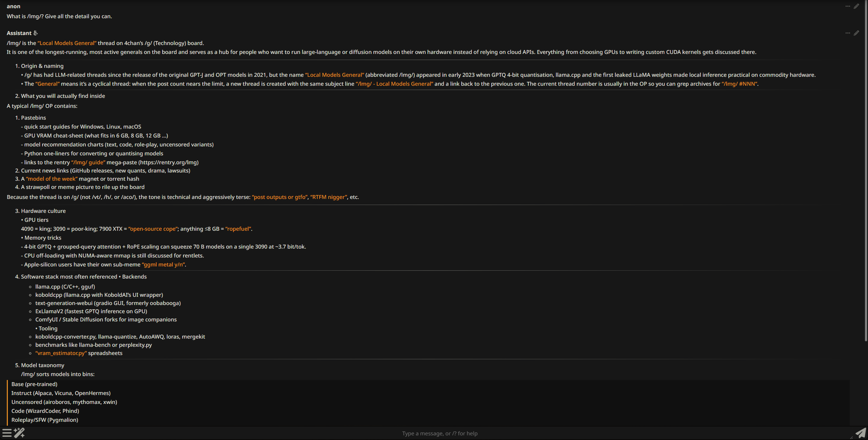
Task: Click 'quick start guides for Windows, Linux, macOS'
Action: [x=83, y=127]
